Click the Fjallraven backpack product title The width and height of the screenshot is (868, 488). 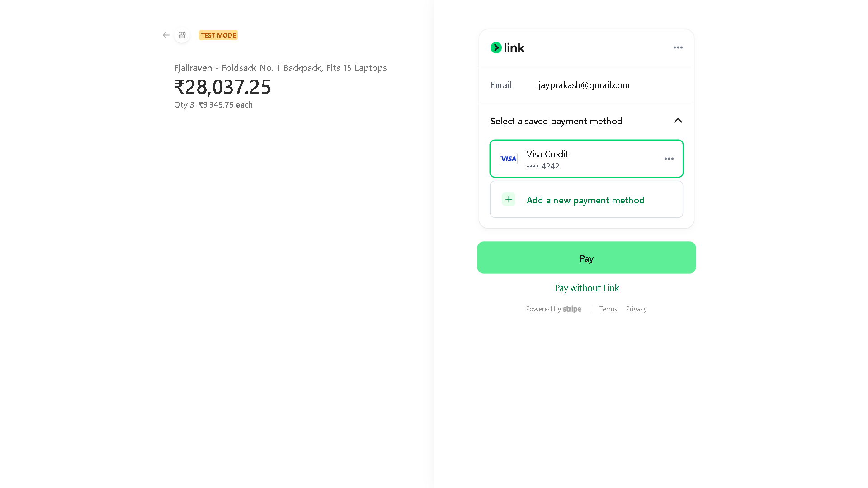(280, 68)
